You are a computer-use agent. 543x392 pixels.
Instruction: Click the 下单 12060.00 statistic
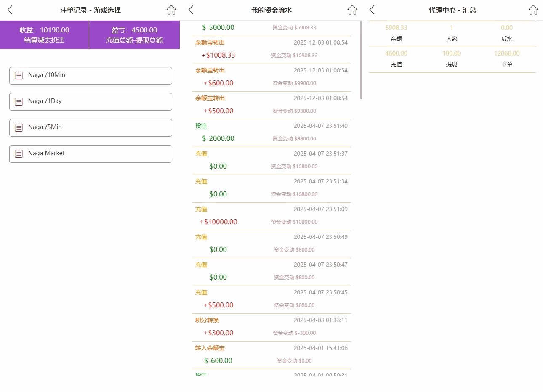506,58
